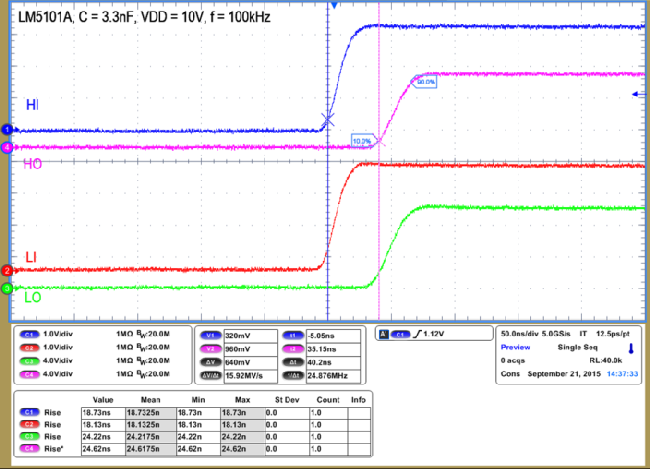This screenshot has width=650, height=469.
Task: Select the C1 badge next to 1.0V/div
Action: click(29, 334)
